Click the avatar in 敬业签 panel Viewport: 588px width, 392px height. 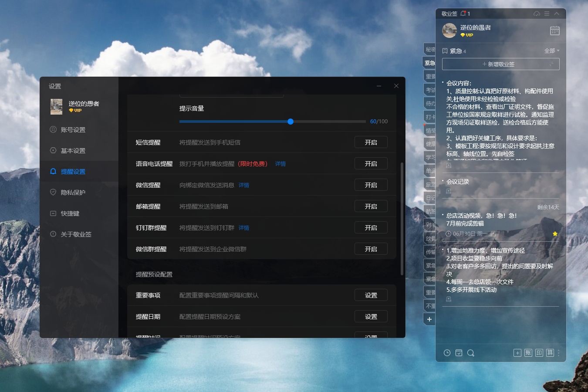click(449, 30)
